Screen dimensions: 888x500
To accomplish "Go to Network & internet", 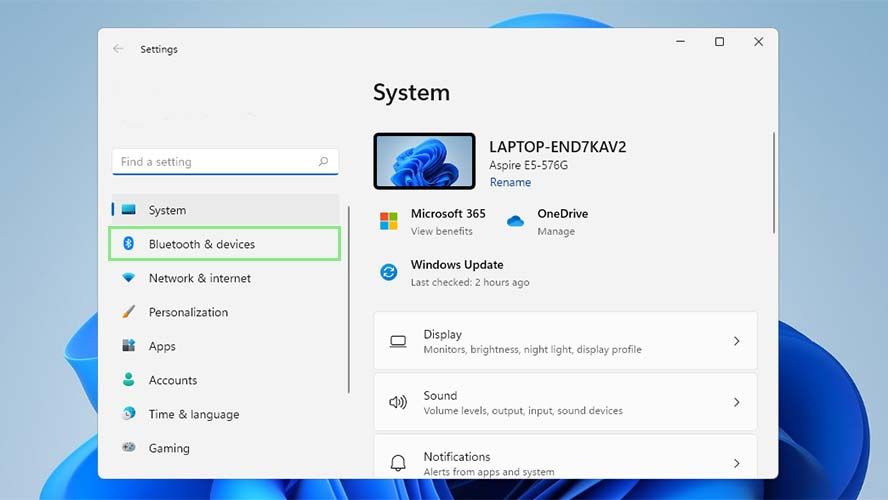I will (x=226, y=278).
